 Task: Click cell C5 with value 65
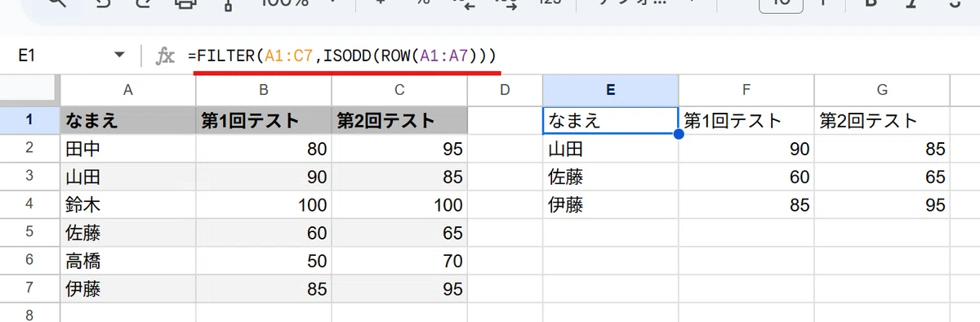pos(399,232)
